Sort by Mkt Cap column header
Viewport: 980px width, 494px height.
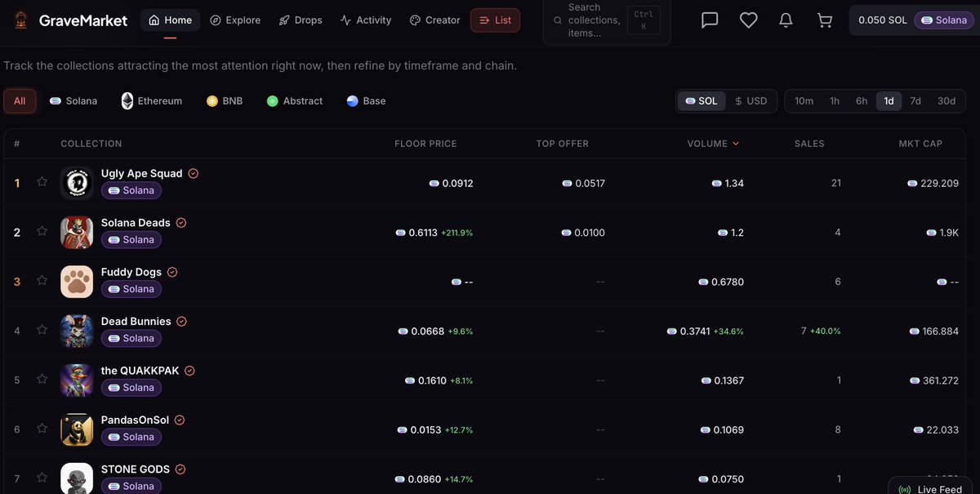click(920, 144)
